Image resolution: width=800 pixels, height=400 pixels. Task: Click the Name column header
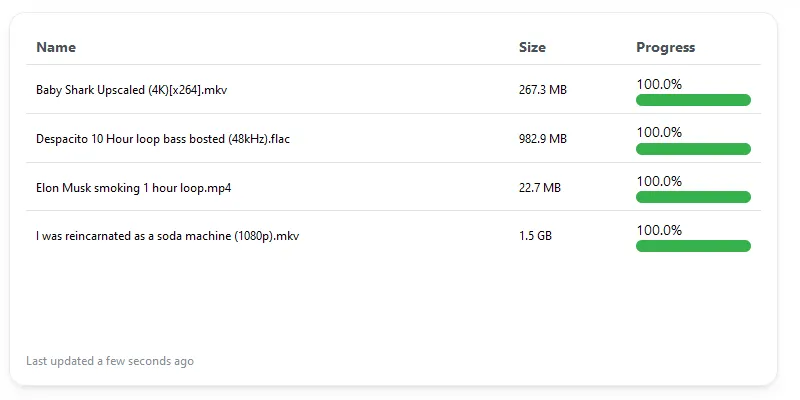tap(56, 47)
